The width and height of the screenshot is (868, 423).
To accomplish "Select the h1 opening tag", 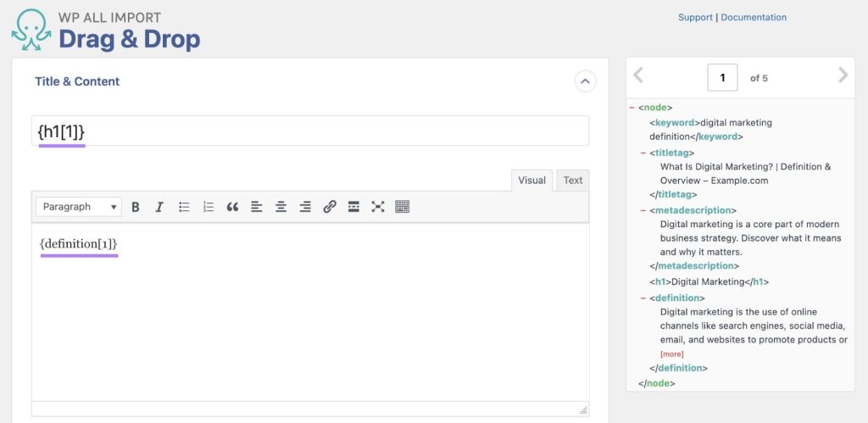I will 660,281.
